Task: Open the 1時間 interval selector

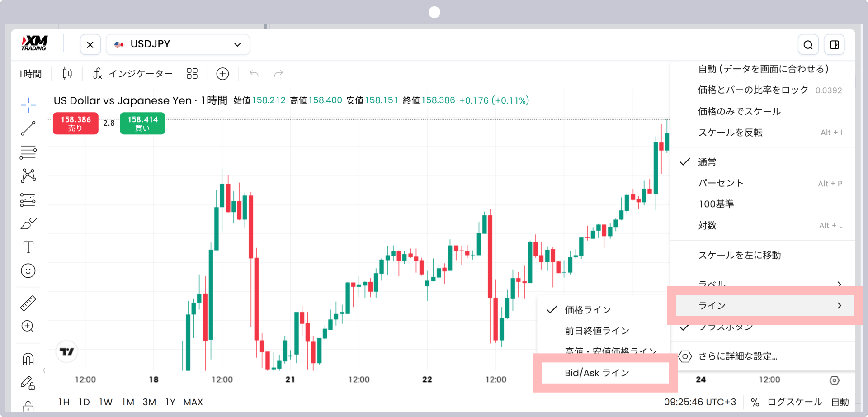Action: 30,74
